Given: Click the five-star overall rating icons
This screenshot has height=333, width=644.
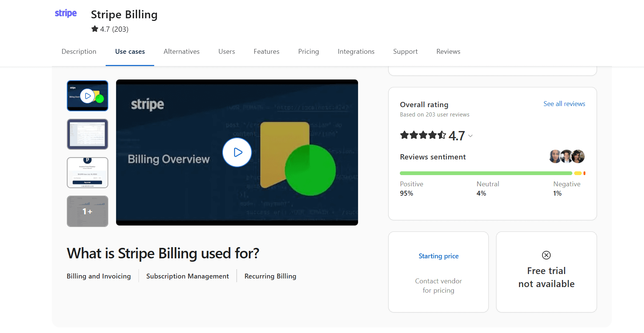Looking at the screenshot, I should 423,135.
